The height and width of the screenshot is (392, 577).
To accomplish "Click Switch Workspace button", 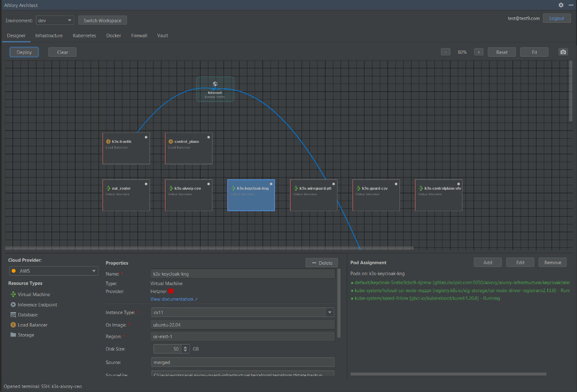I will click(102, 20).
